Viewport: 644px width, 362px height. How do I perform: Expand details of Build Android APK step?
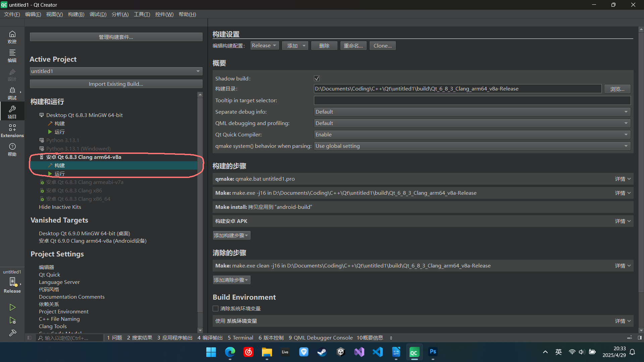pyautogui.click(x=623, y=221)
